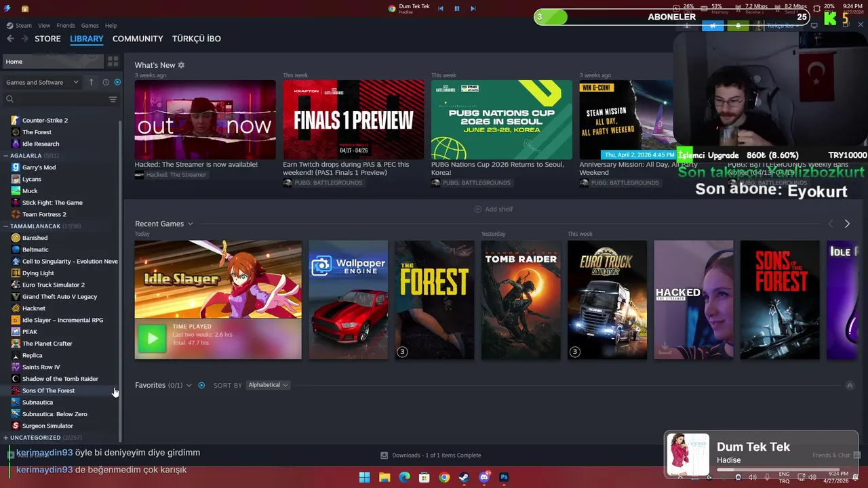Open the Friends menu
This screenshot has width=868, height=488.
[x=66, y=26]
